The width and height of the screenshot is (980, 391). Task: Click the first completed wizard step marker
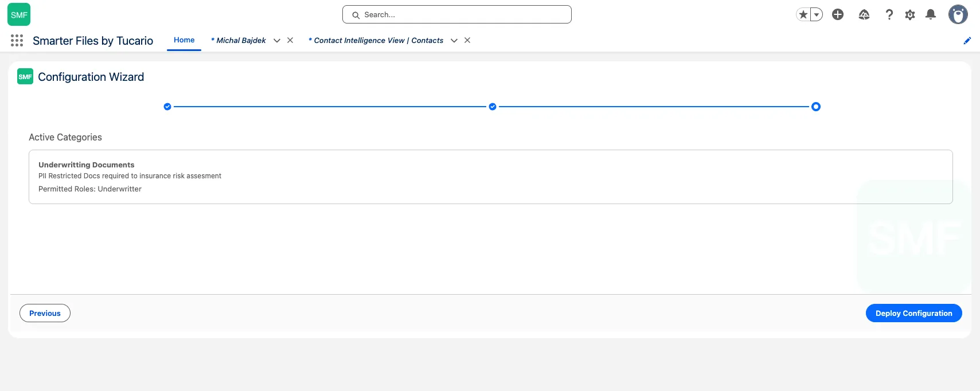[167, 107]
